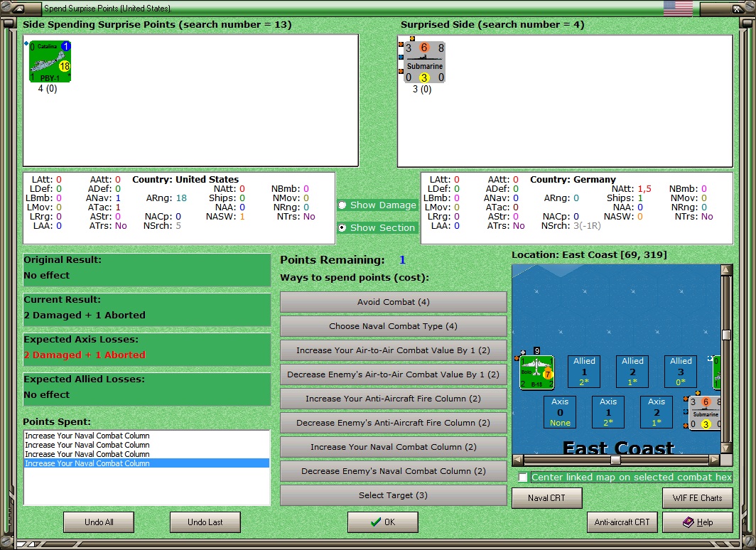Open the WIF FE Charts
The height and width of the screenshot is (550, 756).
point(698,498)
